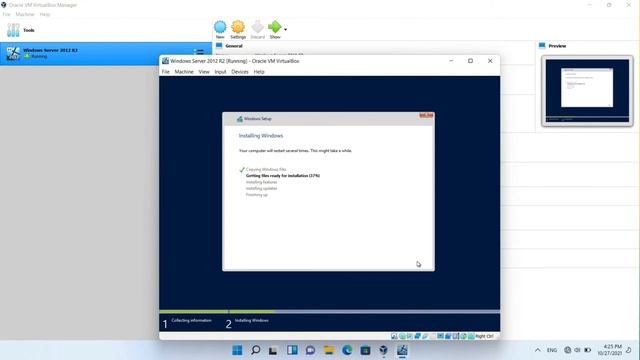Click the VM window title bar icon
Screen dimensions: 640x360
[x=165, y=61]
